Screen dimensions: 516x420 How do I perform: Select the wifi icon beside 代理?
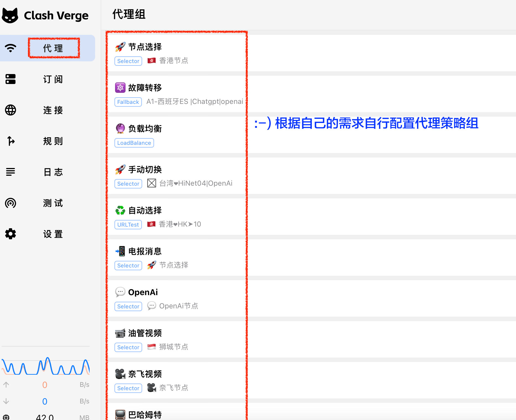click(x=11, y=48)
